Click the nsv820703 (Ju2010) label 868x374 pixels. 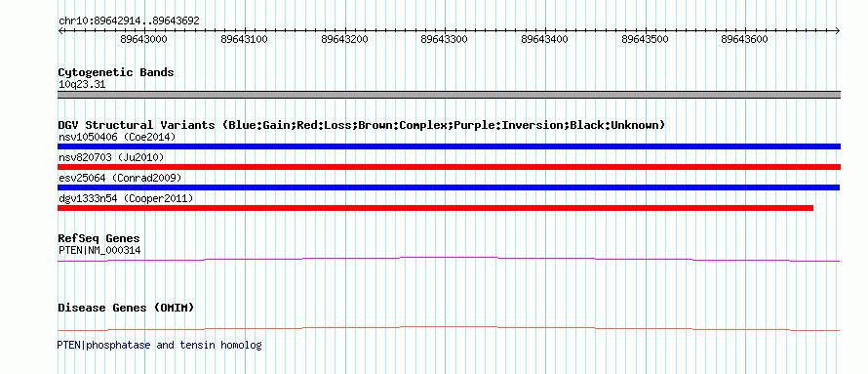click(x=111, y=157)
